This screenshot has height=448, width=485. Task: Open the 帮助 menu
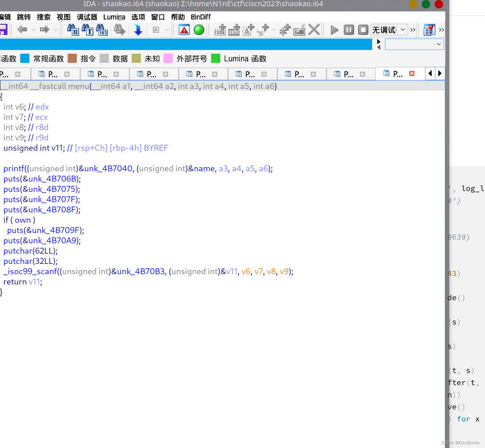tap(178, 17)
